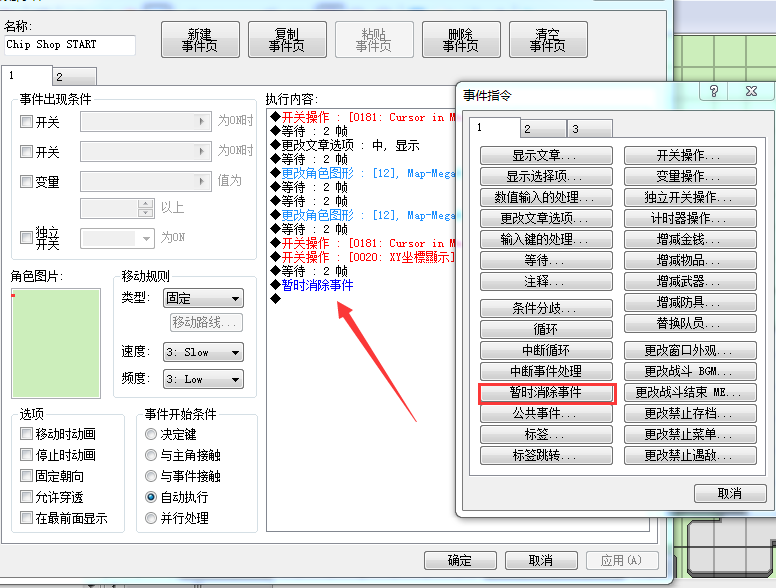The height and width of the screenshot is (588, 776).
Task: Click the 公共事件 command button
Action: pyautogui.click(x=546, y=413)
